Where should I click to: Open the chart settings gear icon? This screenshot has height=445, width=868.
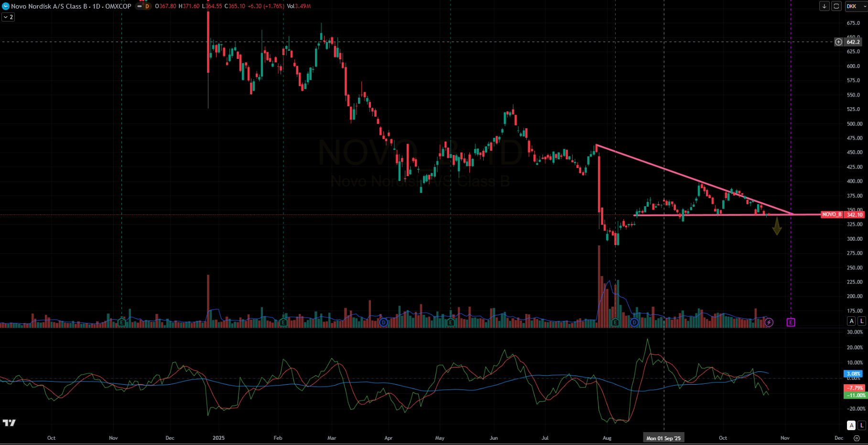(857, 438)
